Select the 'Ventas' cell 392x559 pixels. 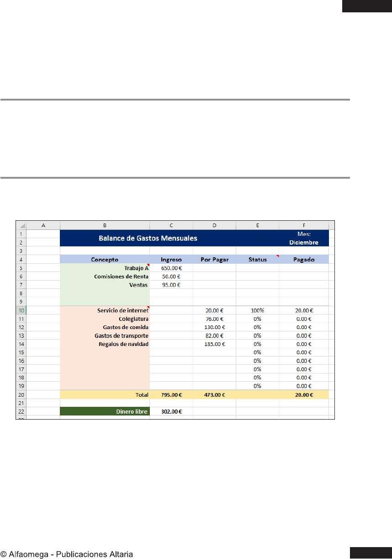[x=105, y=284]
